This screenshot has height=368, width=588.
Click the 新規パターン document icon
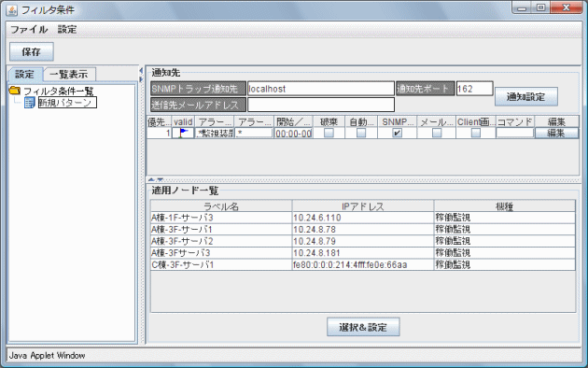coord(29,103)
